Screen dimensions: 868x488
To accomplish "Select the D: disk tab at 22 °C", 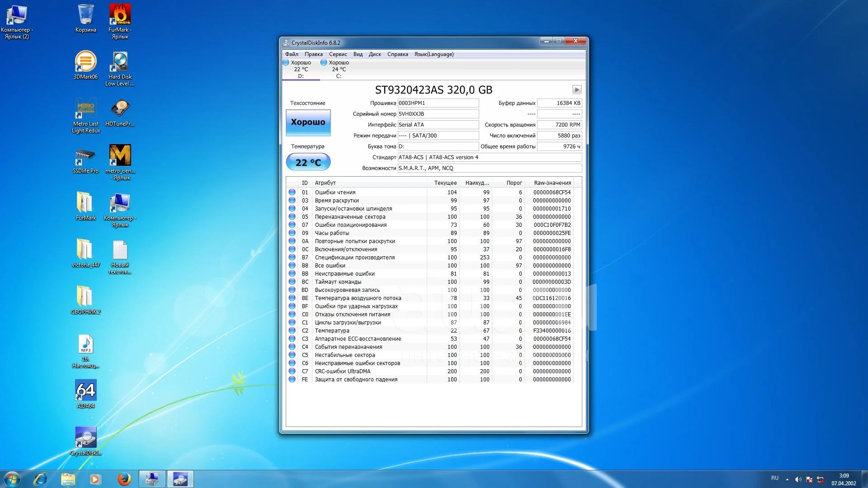I will (x=301, y=69).
